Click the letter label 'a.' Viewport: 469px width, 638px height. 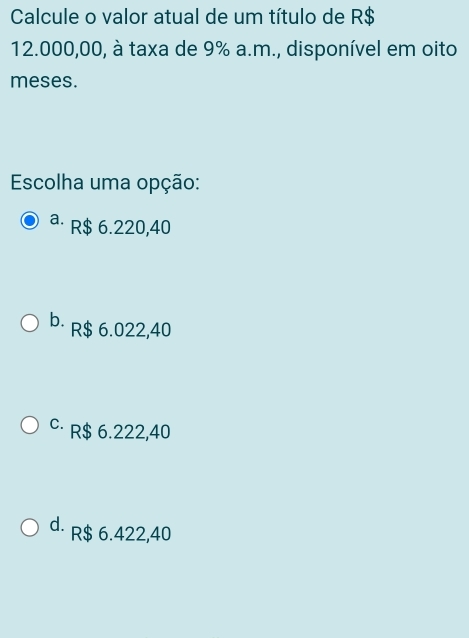click(57, 219)
